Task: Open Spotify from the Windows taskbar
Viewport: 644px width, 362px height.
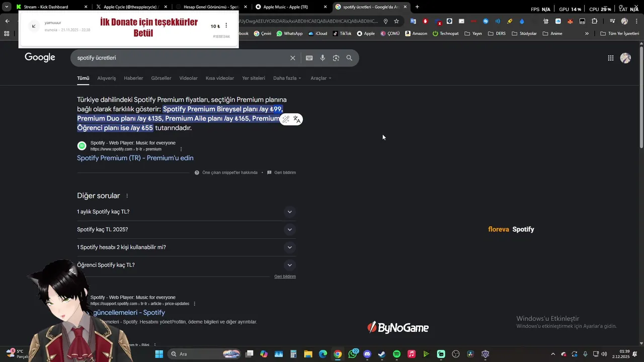Action: pyautogui.click(x=396, y=354)
